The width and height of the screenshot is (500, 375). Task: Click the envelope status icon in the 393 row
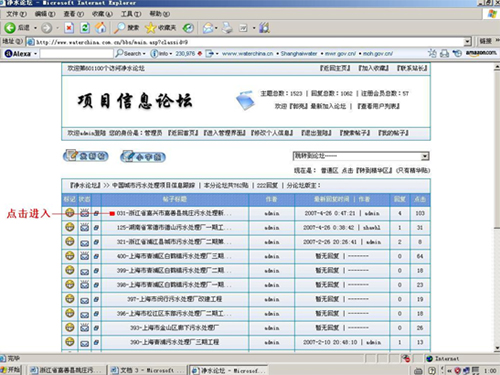tap(85, 328)
